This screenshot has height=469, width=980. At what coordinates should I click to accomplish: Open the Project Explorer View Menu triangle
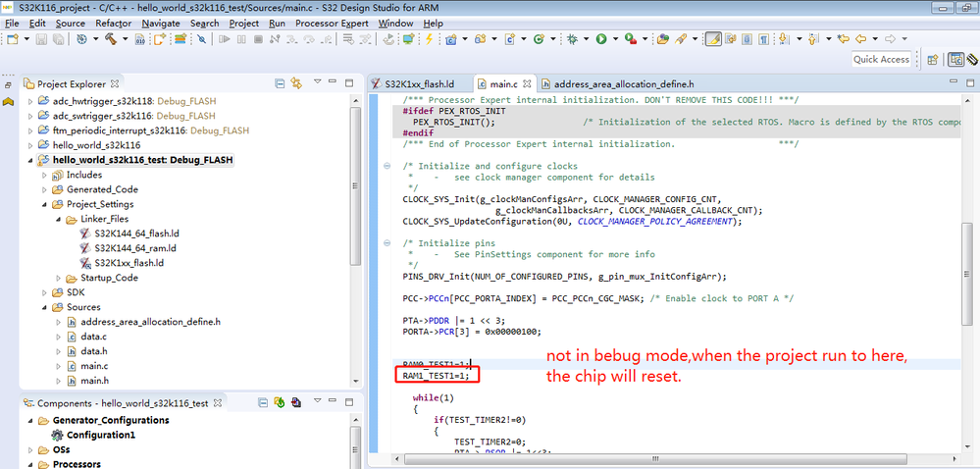pos(317,81)
